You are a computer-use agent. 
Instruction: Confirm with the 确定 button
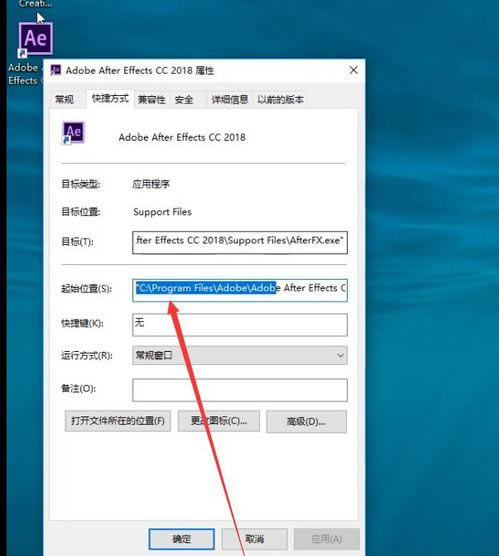tap(182, 539)
